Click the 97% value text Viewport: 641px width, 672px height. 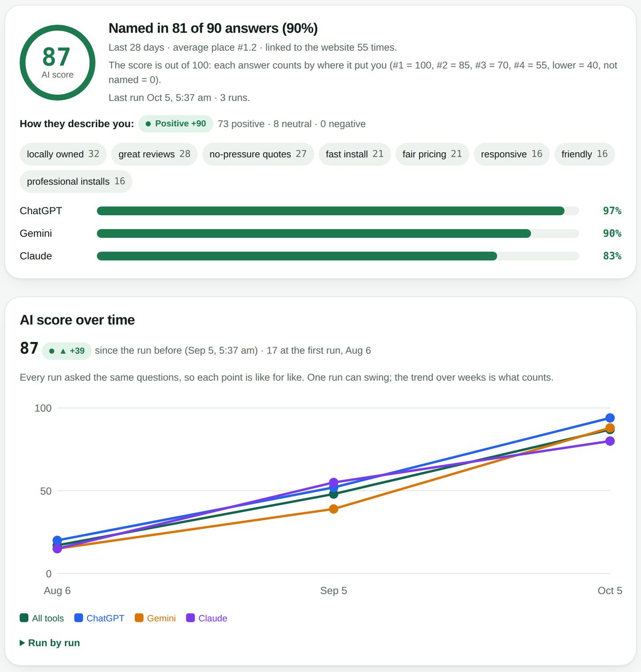[612, 211]
